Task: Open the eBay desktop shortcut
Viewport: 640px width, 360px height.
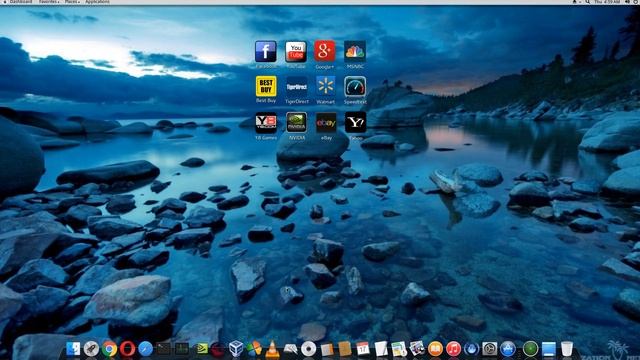Action: (326, 123)
